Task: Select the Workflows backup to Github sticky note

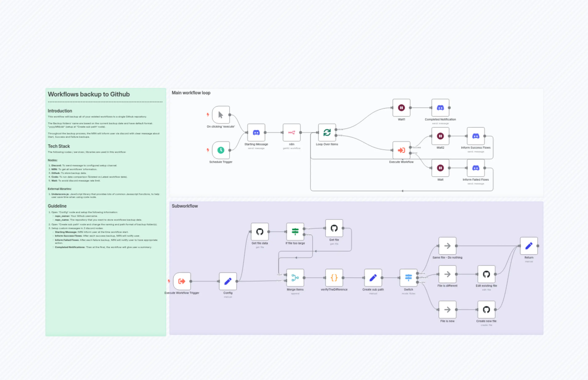Action: pos(106,284)
